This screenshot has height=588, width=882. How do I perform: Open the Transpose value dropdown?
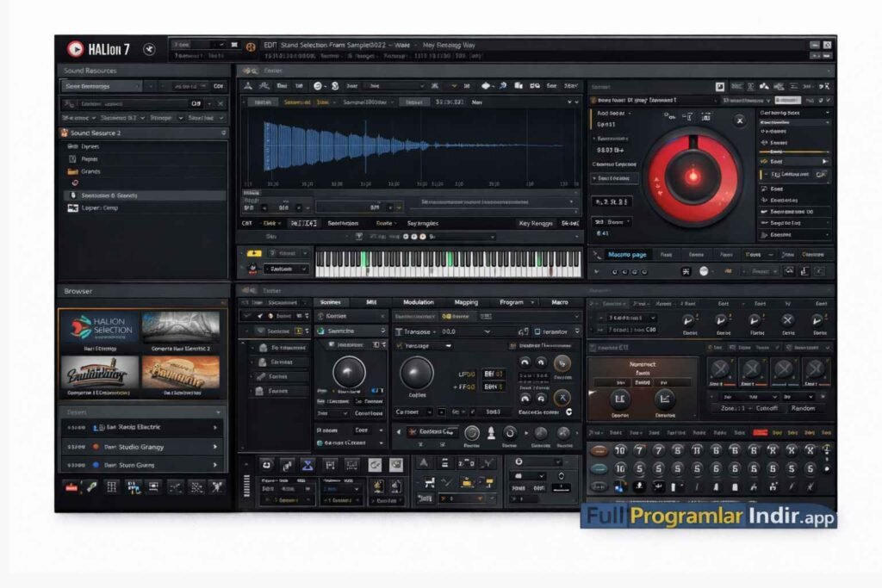pos(488,331)
